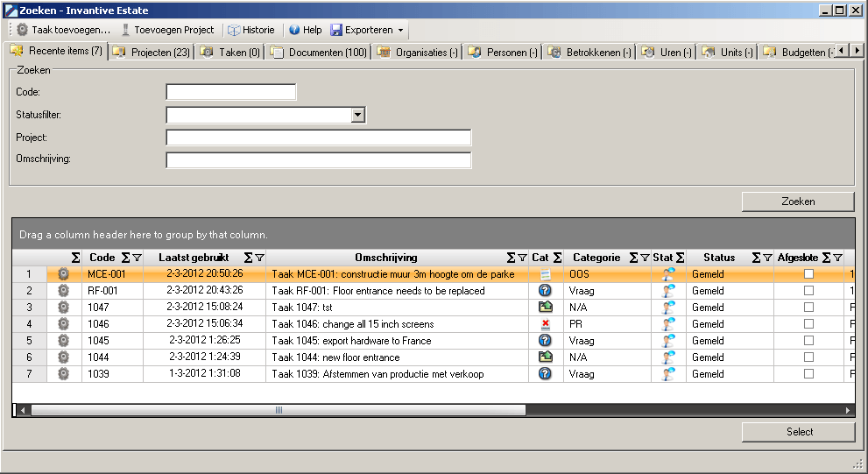
Task: Focus the Code input field
Action: pos(231,92)
